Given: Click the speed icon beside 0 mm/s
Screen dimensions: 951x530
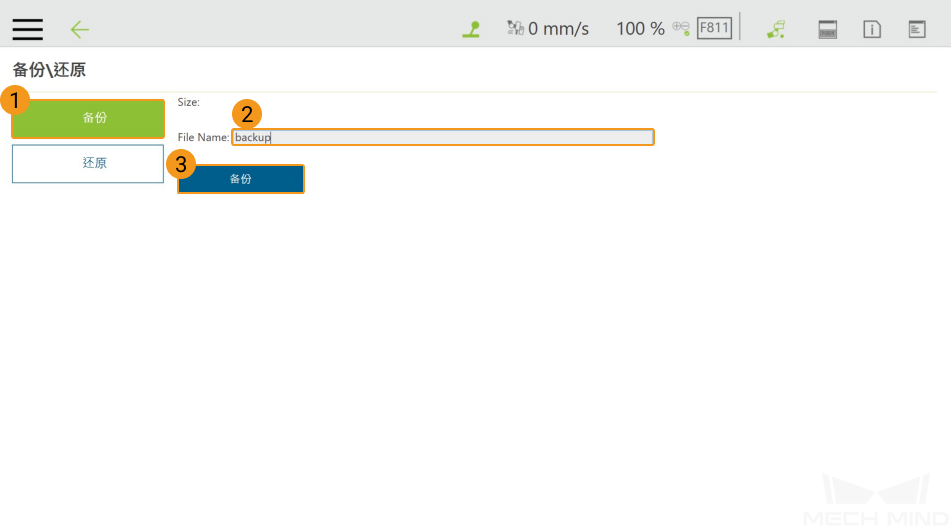Looking at the screenshot, I should pos(515,28).
